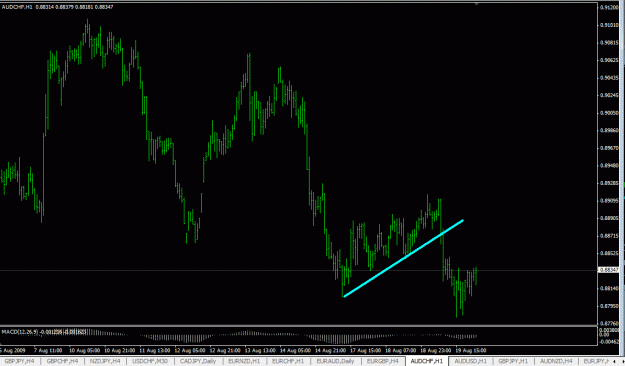This screenshot has height=366, width=625.
Task: Switch to the EURCHF,H1 tab
Action: click(288, 361)
